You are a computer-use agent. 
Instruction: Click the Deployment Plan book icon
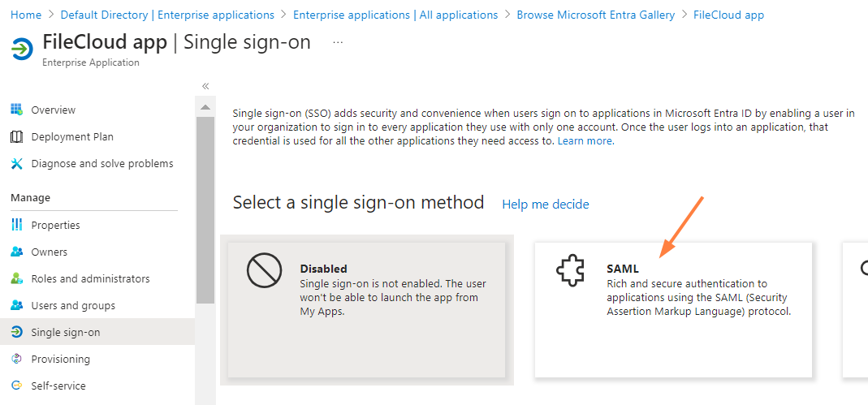(x=16, y=136)
